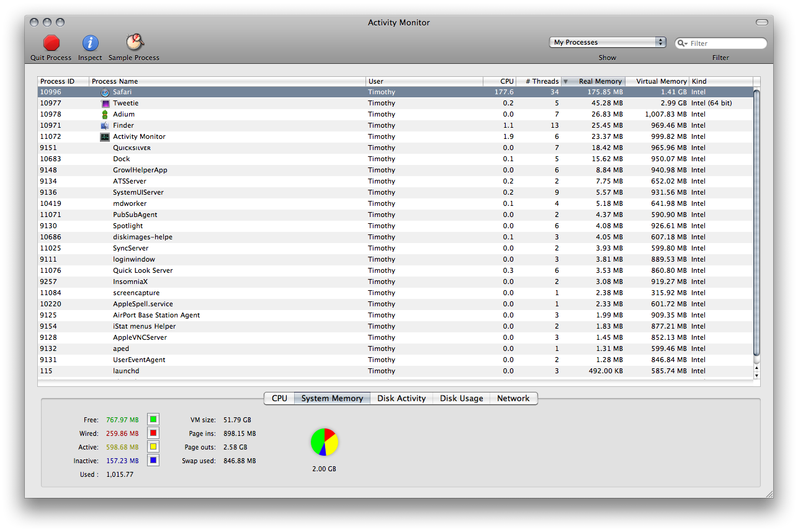798x532 pixels.
Task: Switch to the System Memory tab
Action: point(332,398)
